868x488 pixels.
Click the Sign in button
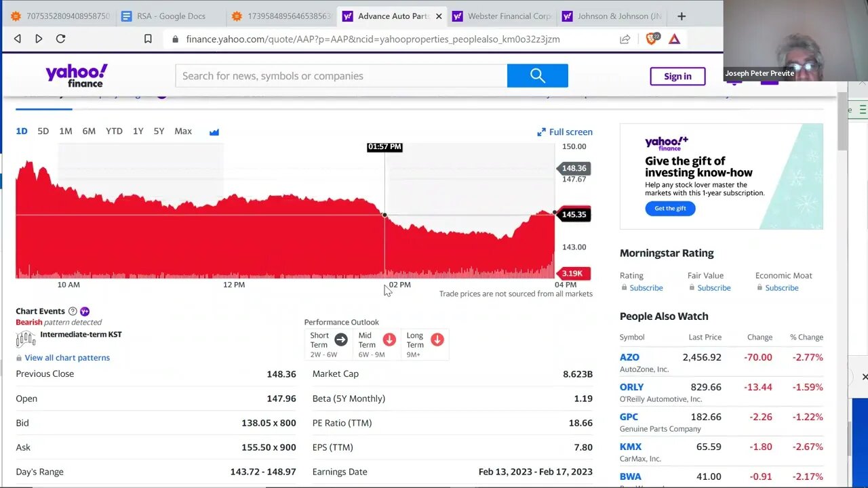677,77
